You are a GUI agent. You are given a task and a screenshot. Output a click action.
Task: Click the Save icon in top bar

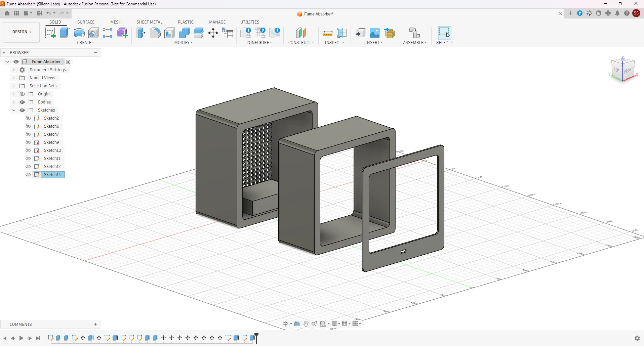[x=39, y=13]
